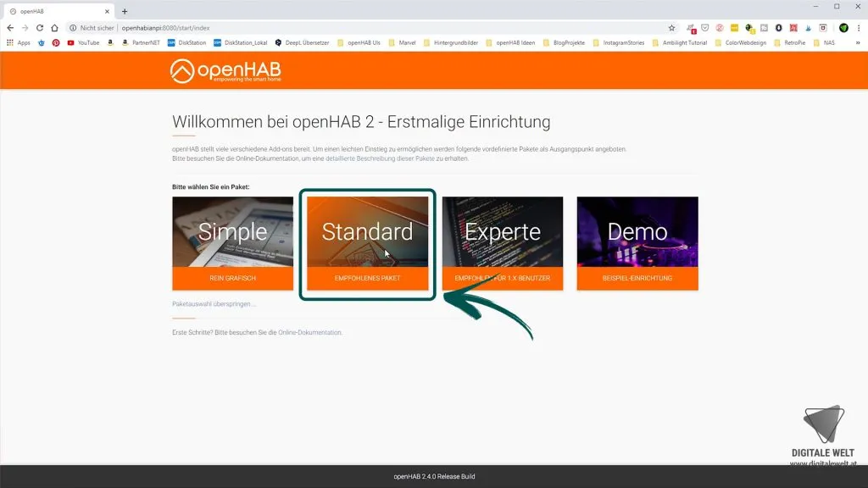Click the yellow extension icon in toolbar
This screenshot has height=488, width=868.
734,28
